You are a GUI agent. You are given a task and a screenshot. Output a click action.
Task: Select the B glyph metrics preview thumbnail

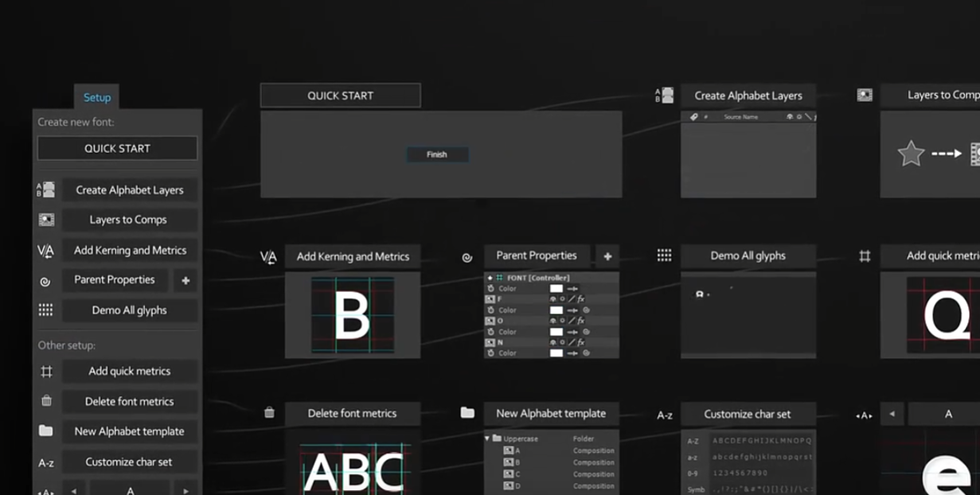pos(352,315)
